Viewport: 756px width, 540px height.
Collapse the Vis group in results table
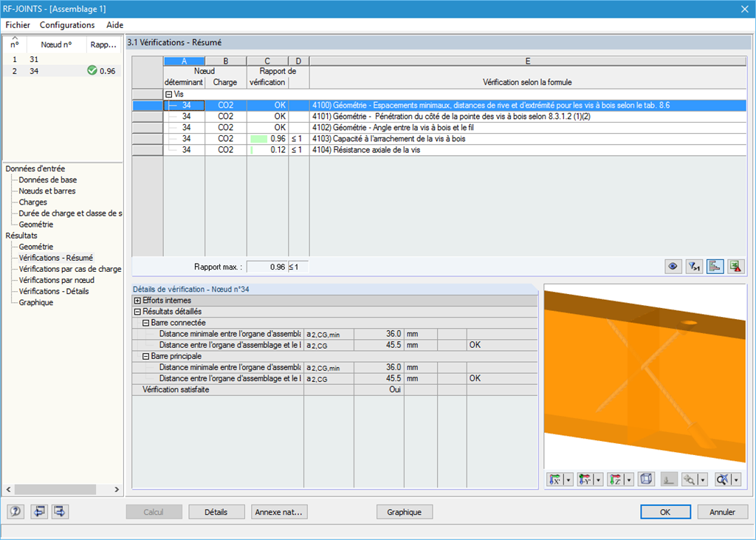click(169, 94)
